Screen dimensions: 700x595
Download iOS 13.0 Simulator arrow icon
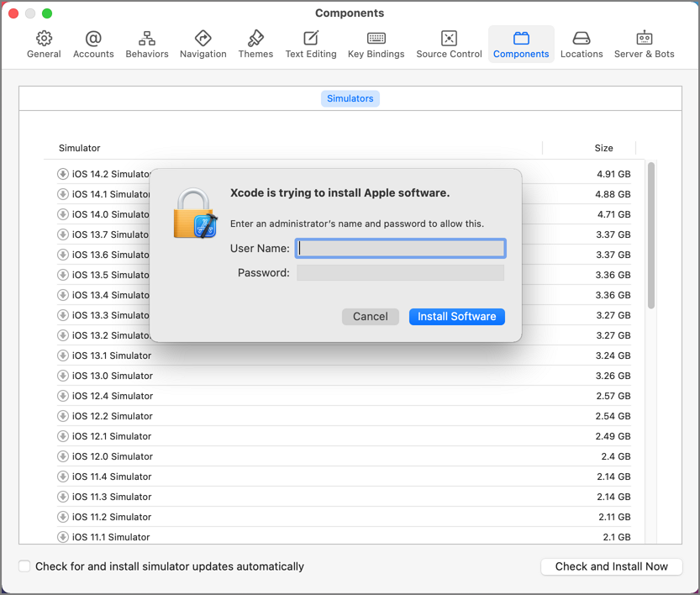coord(63,376)
